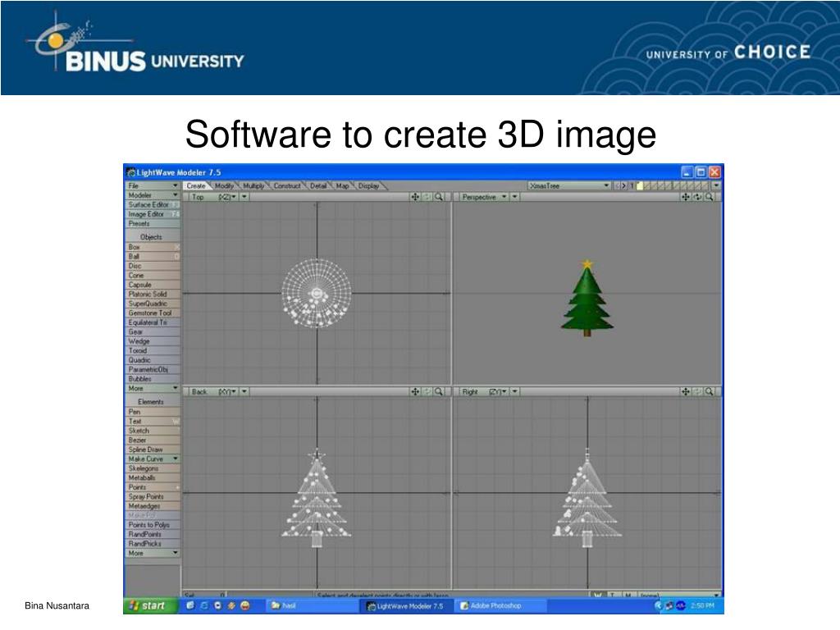Select the Bezier tool
Viewport: 840px width, 630px height.
pyautogui.click(x=153, y=441)
